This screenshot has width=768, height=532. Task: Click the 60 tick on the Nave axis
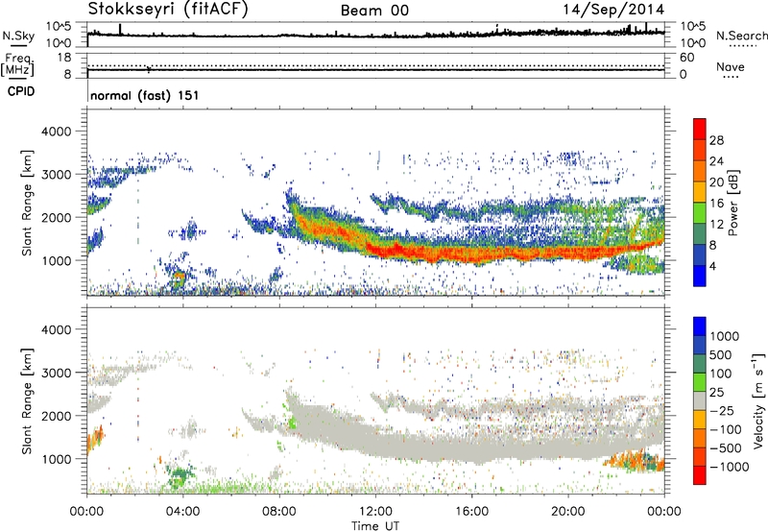(x=687, y=58)
